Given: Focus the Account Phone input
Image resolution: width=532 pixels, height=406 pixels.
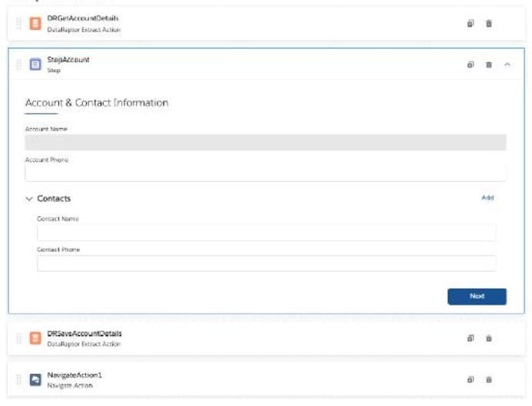Looking at the screenshot, I should tap(265, 173).
